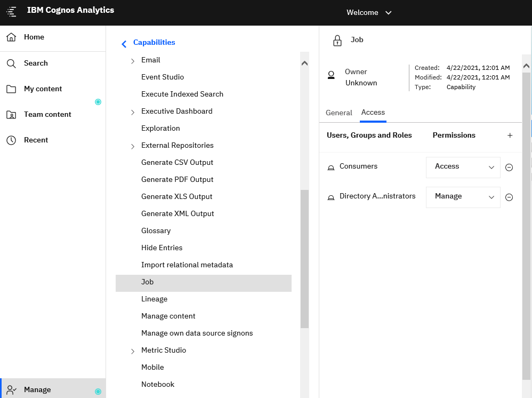This screenshot has height=398, width=532.
Task: Click teal indicator dot near My content
Action: pos(98,102)
